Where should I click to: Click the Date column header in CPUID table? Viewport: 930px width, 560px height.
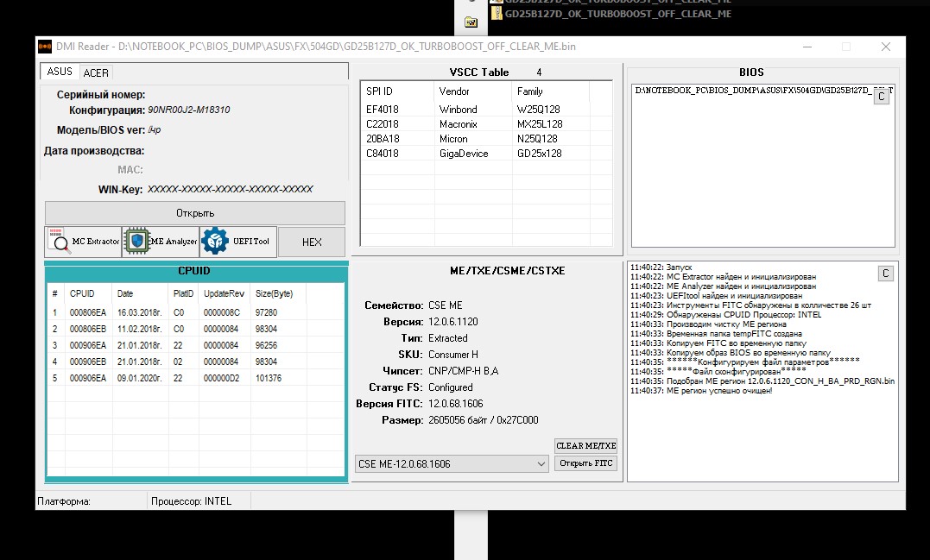[140, 294]
